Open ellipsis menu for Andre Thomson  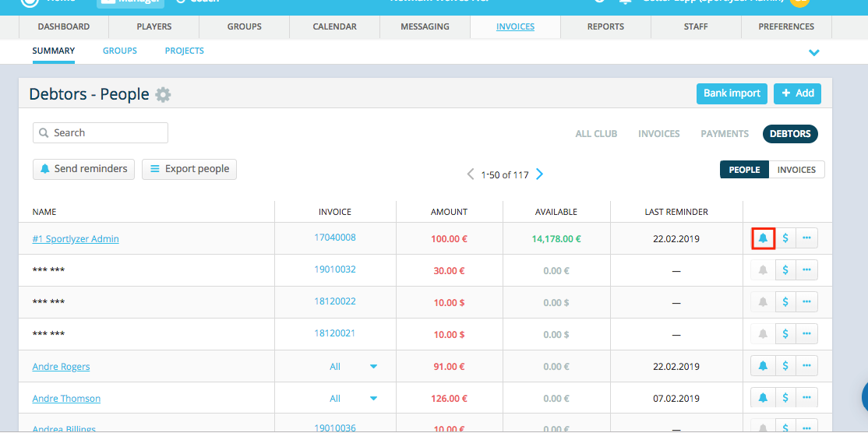pyautogui.click(x=806, y=398)
